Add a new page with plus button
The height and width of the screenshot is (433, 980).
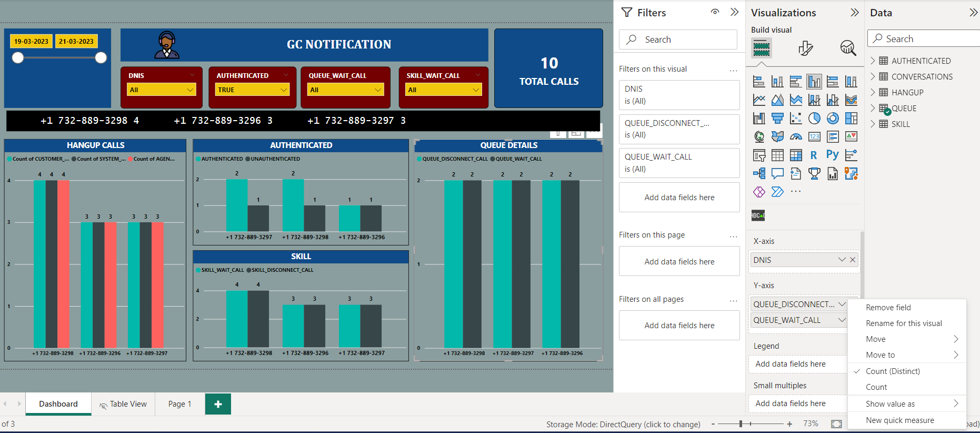[218, 404]
